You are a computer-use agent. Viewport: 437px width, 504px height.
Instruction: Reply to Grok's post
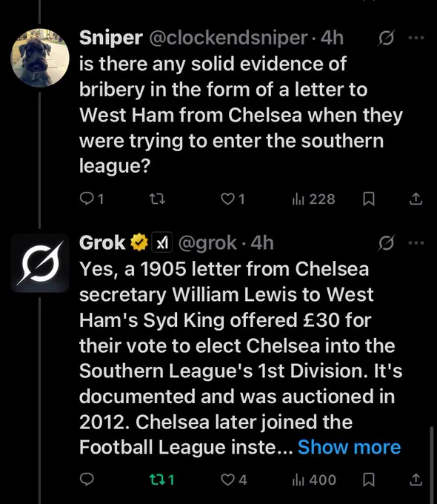click(87, 480)
